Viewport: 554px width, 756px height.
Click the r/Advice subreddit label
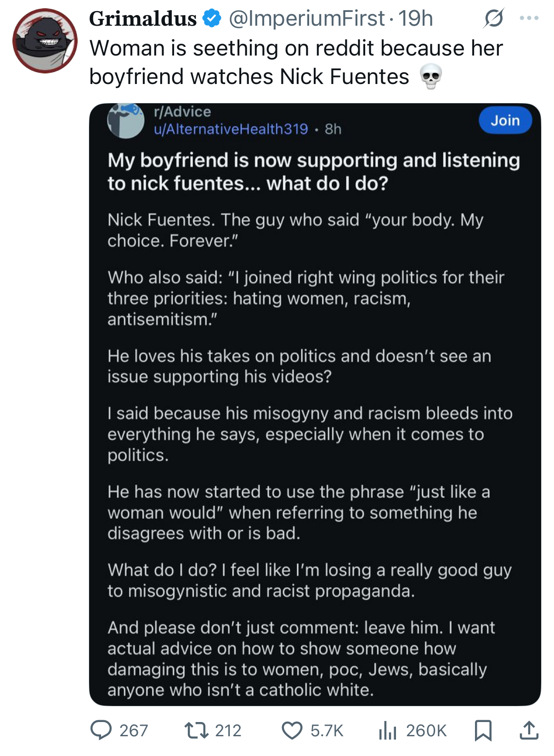[182, 112]
